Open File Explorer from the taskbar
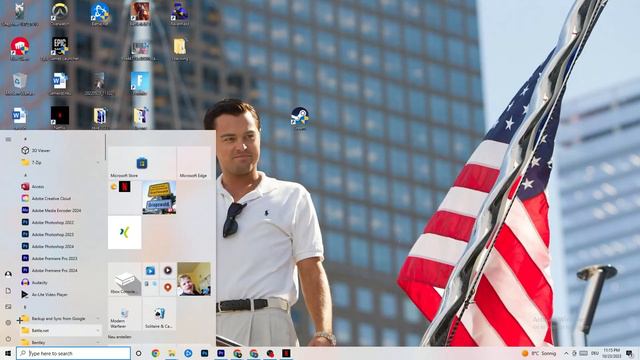Screen dimensions: 640x360 172,353
